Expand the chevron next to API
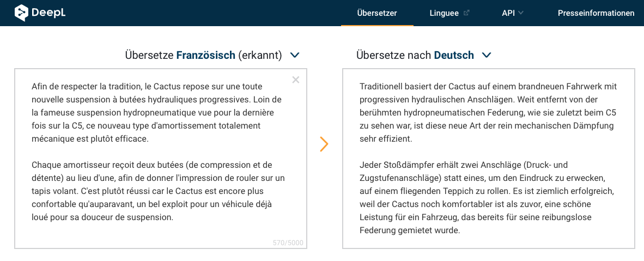The width and height of the screenshot is (644, 261). pos(521,13)
